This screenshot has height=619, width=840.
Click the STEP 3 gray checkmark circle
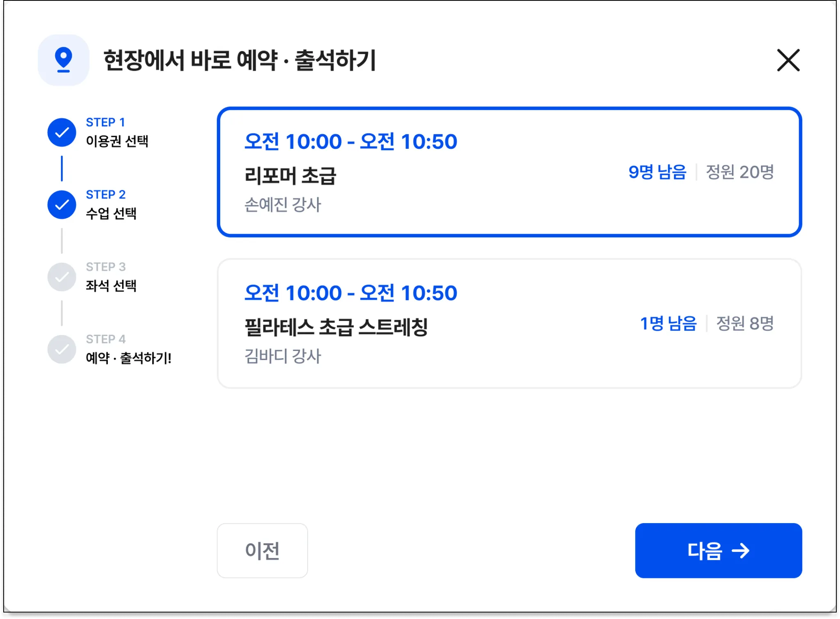[x=62, y=277]
